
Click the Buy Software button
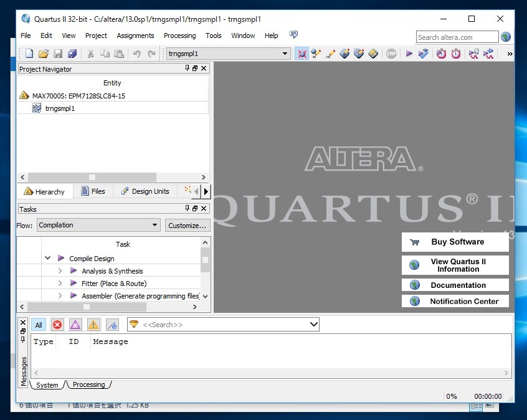[455, 242]
